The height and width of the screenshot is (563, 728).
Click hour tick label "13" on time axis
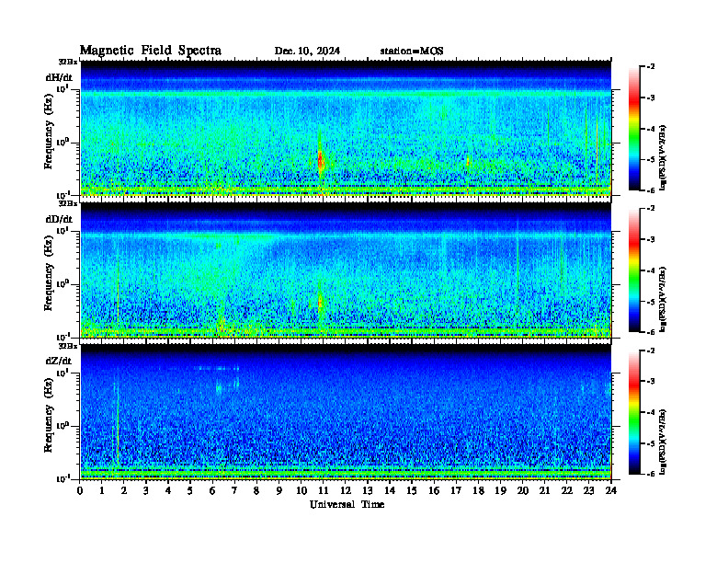click(368, 490)
